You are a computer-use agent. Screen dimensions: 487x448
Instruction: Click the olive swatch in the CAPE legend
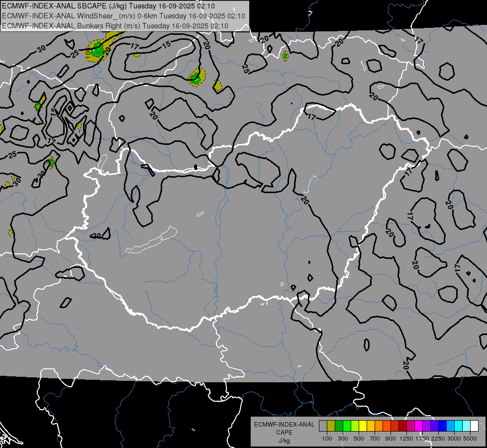(x=331, y=426)
